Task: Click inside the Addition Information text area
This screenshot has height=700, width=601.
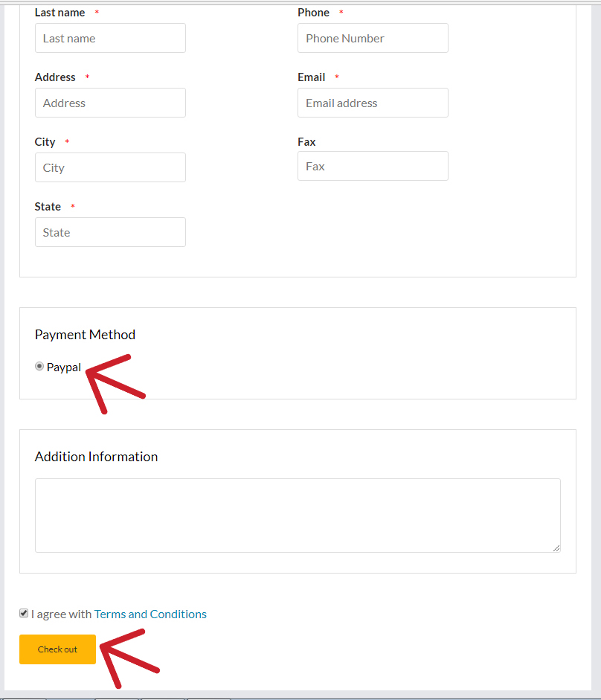Action: click(298, 515)
